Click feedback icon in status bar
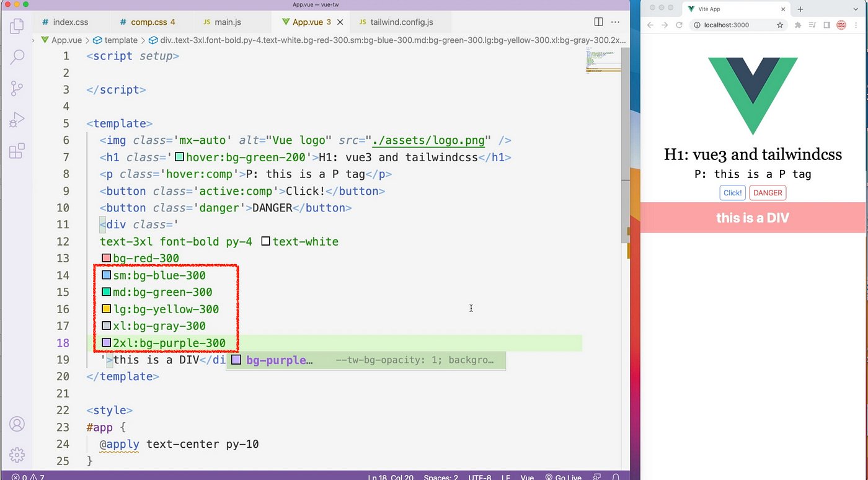 [596, 477]
